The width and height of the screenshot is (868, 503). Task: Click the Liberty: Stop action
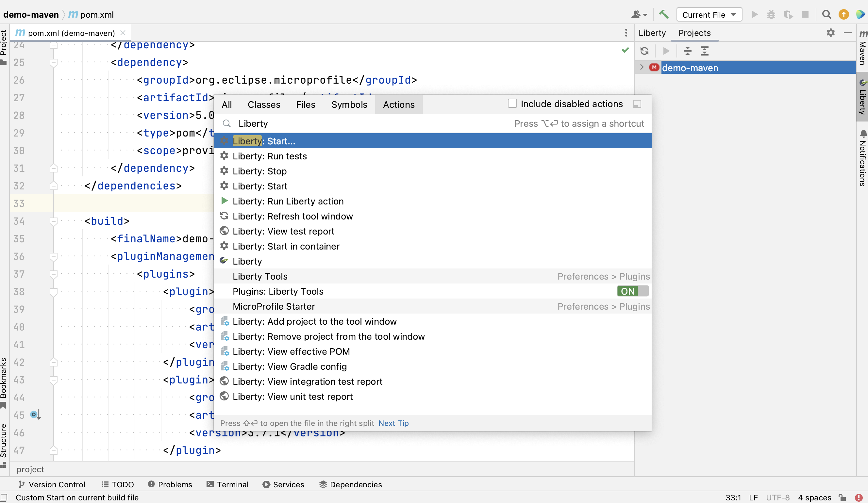[259, 170]
